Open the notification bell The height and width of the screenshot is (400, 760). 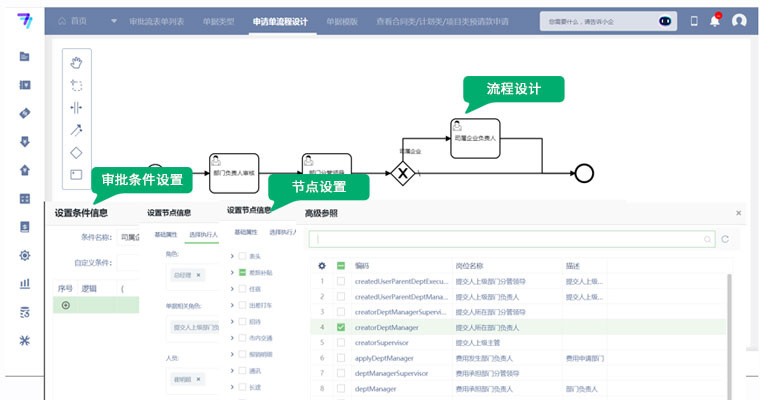[715, 20]
